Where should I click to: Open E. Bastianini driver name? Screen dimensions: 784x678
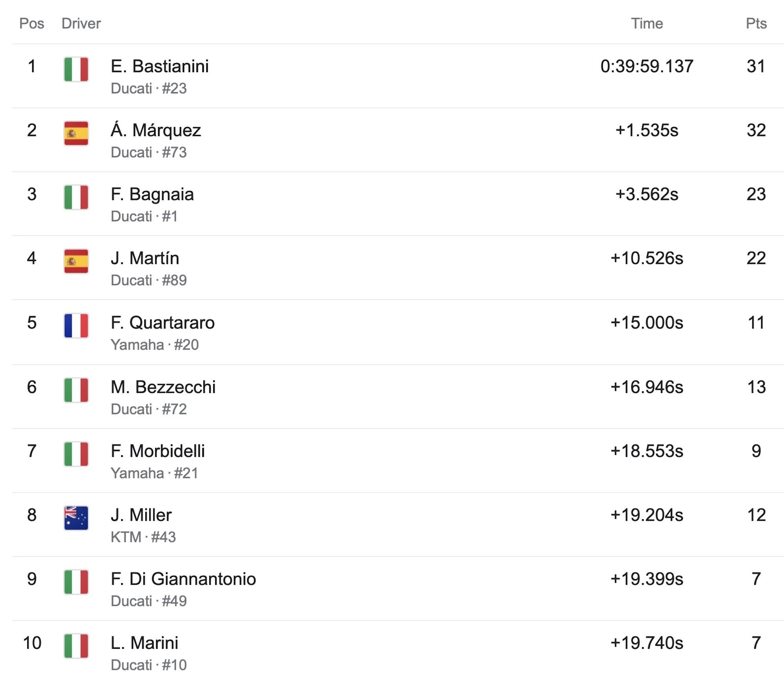(160, 66)
